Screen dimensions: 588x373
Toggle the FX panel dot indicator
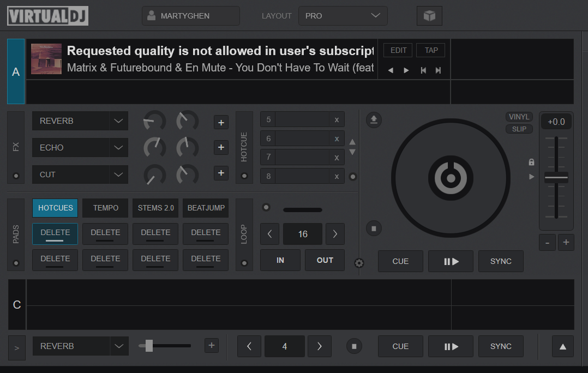[x=16, y=176]
